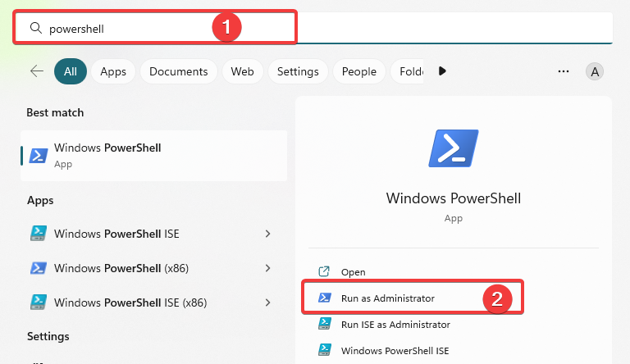Image resolution: width=630 pixels, height=364 pixels.
Task: Click the Run ISE as Administrator icon
Action: tap(325, 324)
